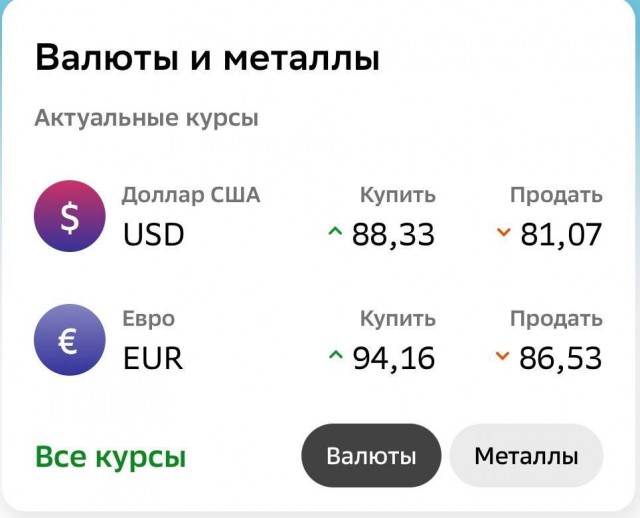Click orange down arrow beside 86,53
Screen dimensions: 640x518
(x=503, y=356)
